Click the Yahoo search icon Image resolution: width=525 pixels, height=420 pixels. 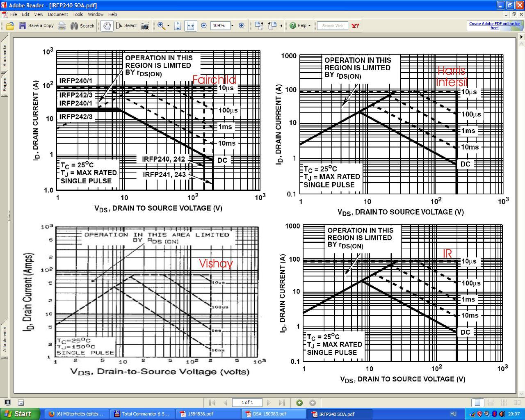coord(355,25)
